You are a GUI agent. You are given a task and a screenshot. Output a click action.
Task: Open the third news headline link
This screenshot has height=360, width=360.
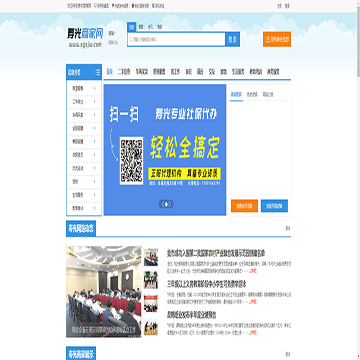point(191,315)
